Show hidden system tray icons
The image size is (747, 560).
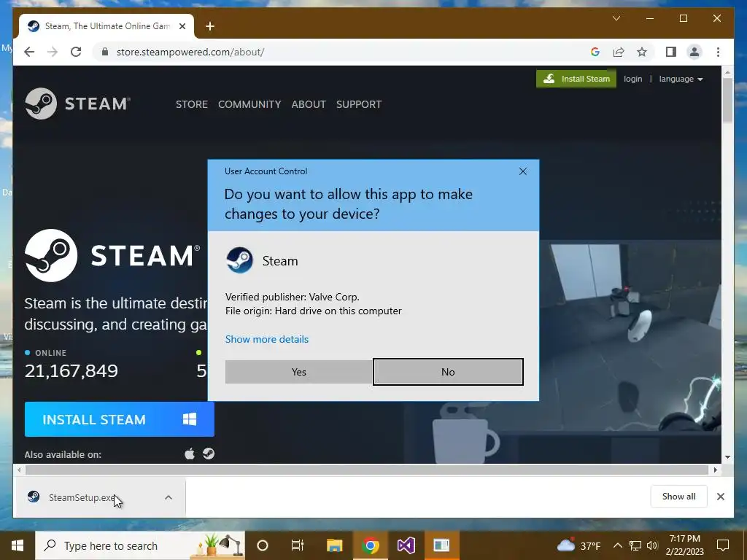coord(617,545)
